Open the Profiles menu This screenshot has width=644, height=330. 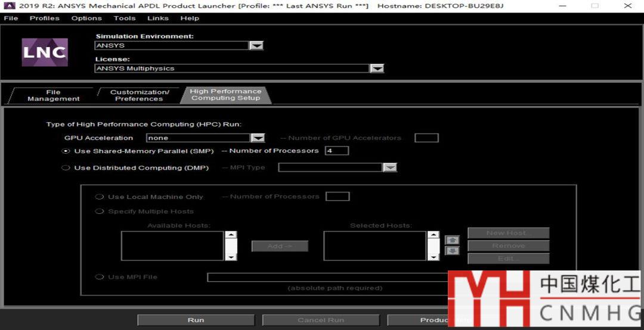tap(44, 18)
